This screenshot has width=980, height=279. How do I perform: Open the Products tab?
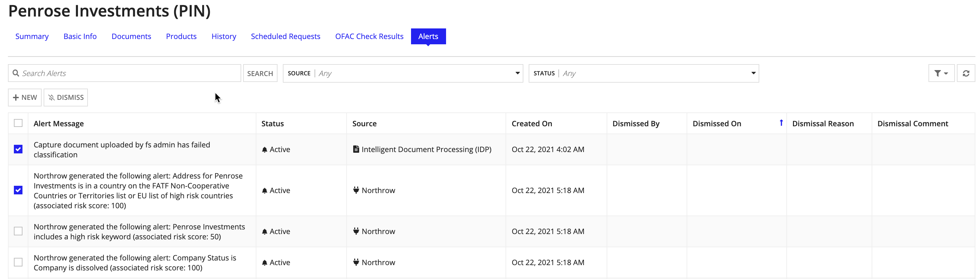pyautogui.click(x=181, y=36)
